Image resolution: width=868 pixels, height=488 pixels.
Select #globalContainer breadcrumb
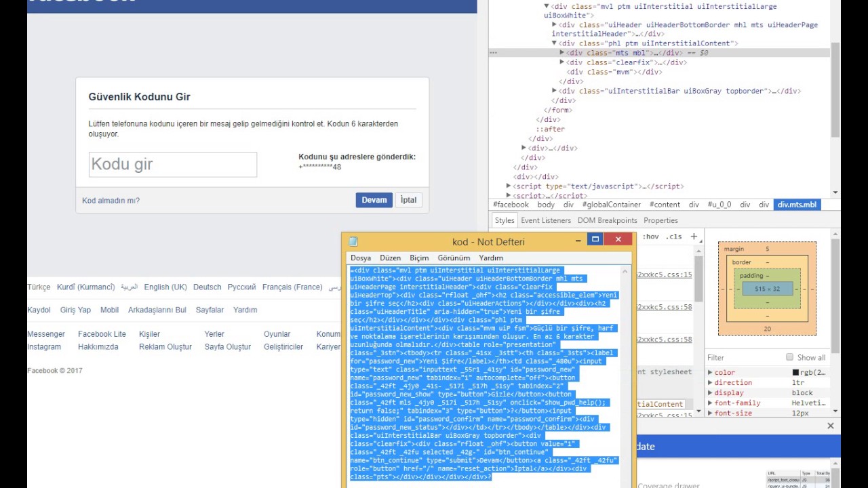click(x=611, y=205)
